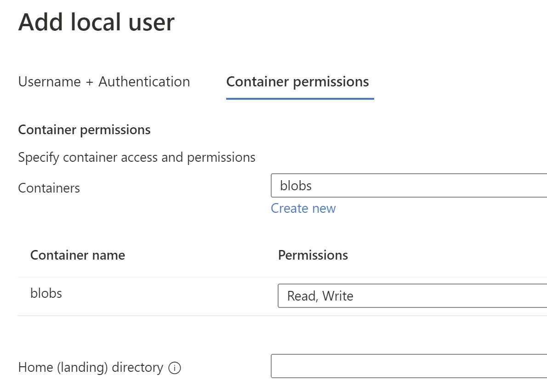Image resolution: width=547 pixels, height=392 pixels.
Task: Click the Permissions column header
Action: click(x=313, y=255)
